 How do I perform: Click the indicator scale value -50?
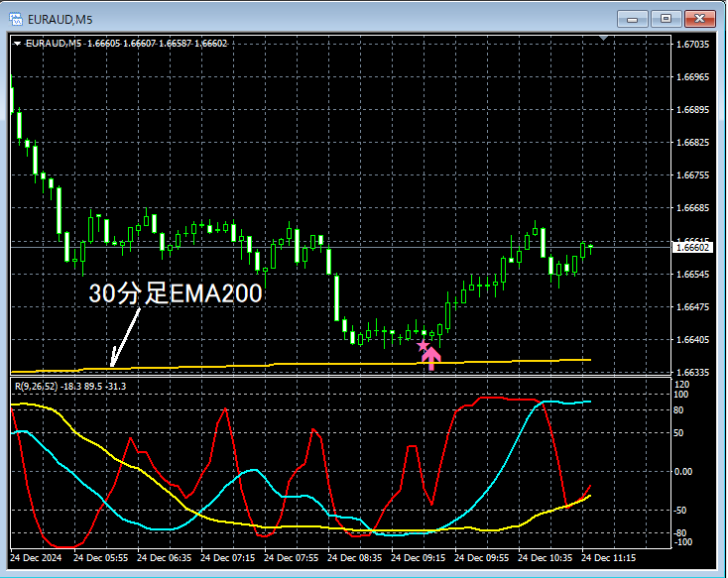click(679, 511)
